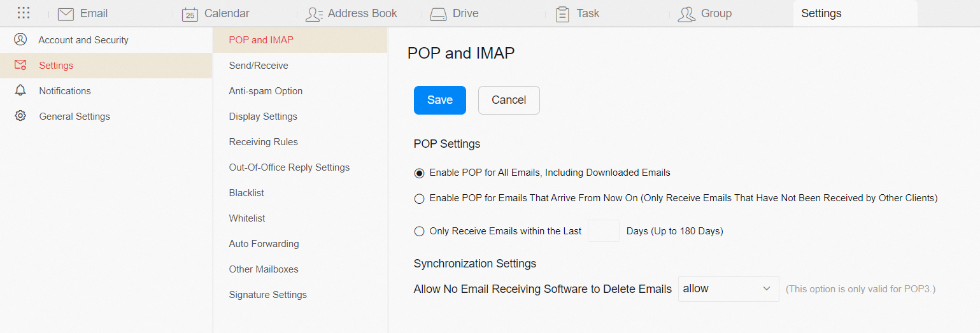Cancel the POP and IMAP changes
This screenshot has width=980, height=333.
click(509, 100)
